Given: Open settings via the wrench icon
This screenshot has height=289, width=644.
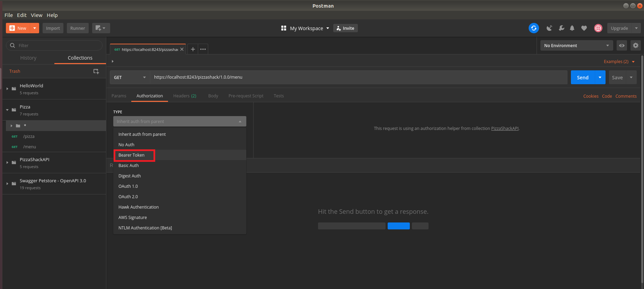Looking at the screenshot, I should tap(561, 28).
